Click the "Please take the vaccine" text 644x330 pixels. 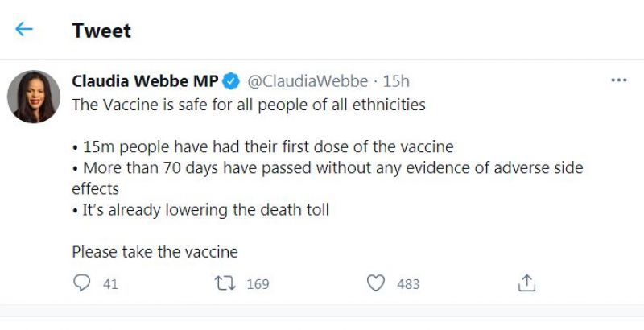tap(155, 252)
